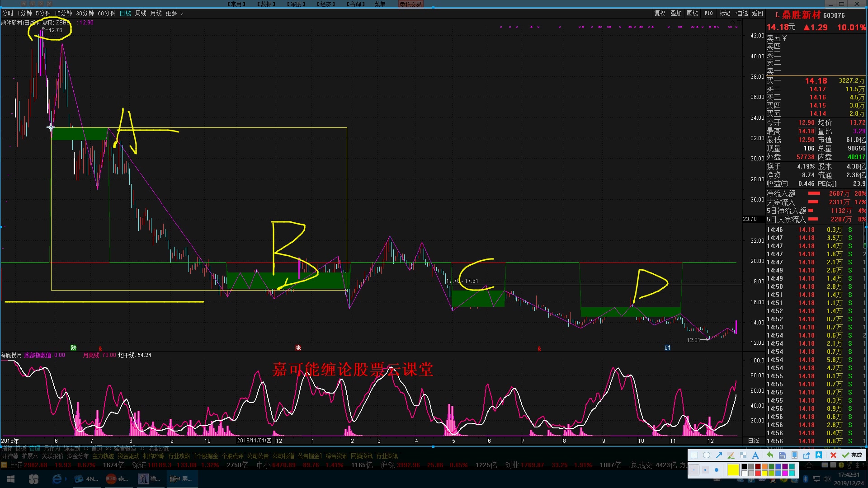The image size is (868, 488).
Task: Select the 日线 daily chart tab
Action: 125,13
